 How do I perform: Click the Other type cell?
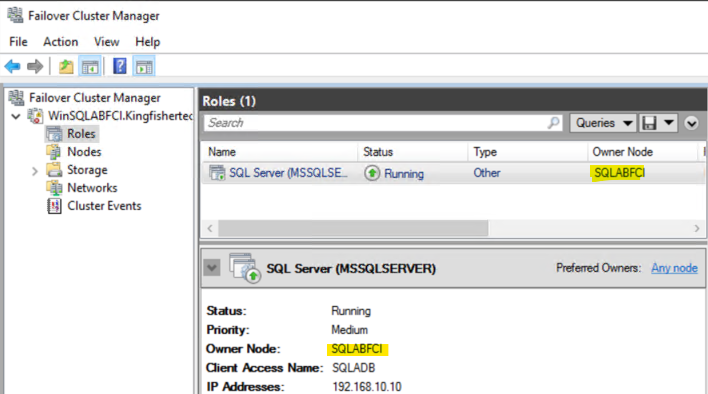(x=487, y=173)
